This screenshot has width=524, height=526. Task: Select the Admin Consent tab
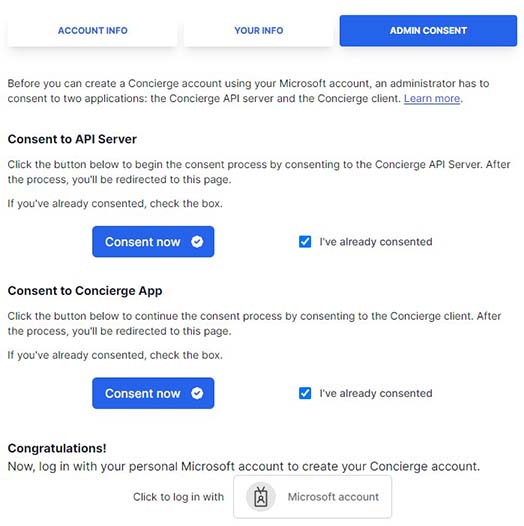pos(428,31)
